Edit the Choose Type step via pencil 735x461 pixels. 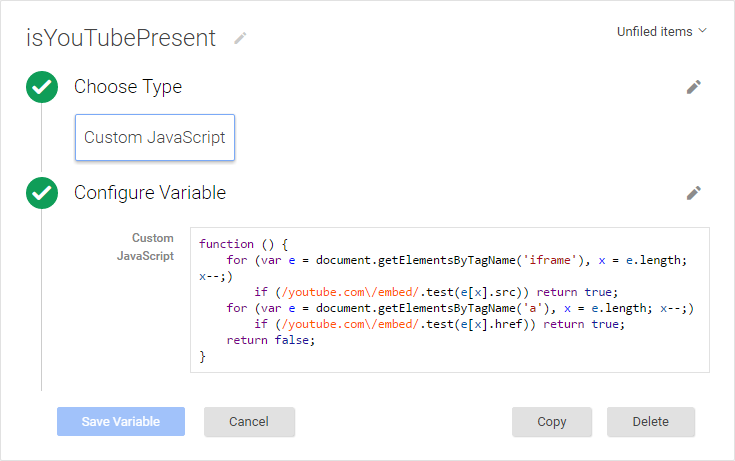tap(694, 87)
